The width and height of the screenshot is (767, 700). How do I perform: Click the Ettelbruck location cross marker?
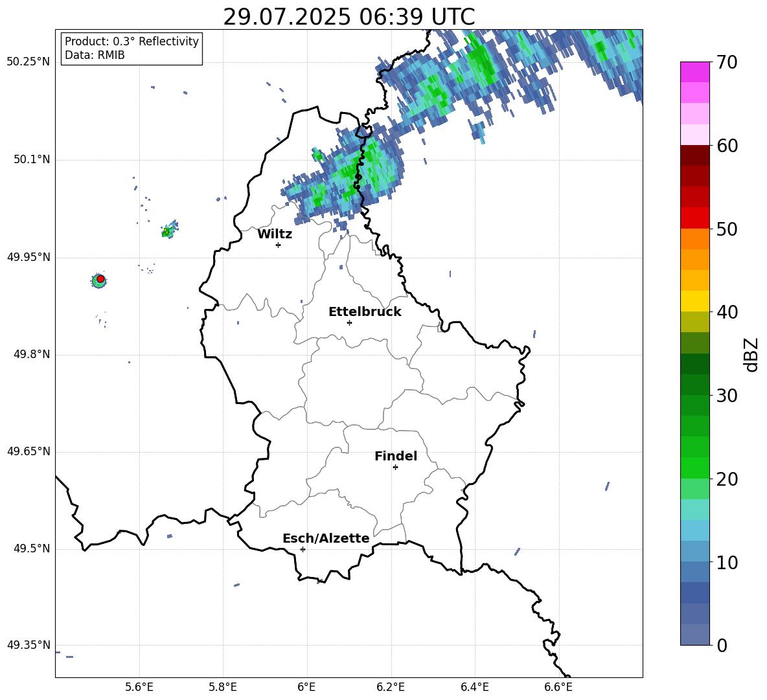(349, 322)
